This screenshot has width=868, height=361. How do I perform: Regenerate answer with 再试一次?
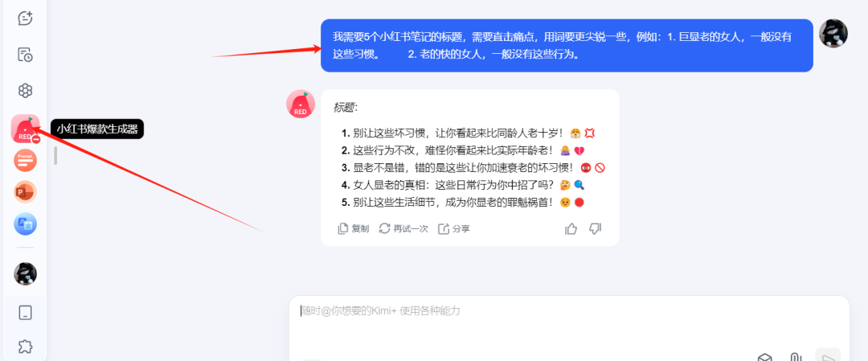pos(403,228)
